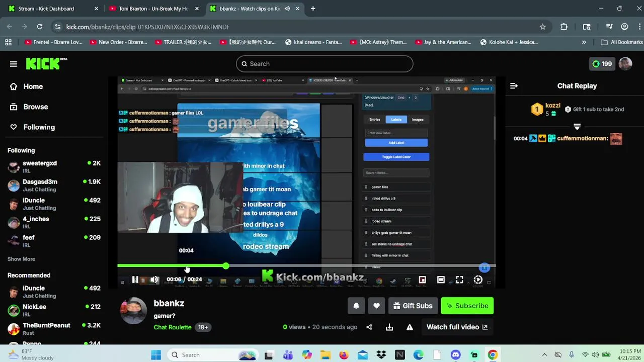Report the clip with the warning icon
This screenshot has height=362, width=644.
(410, 327)
